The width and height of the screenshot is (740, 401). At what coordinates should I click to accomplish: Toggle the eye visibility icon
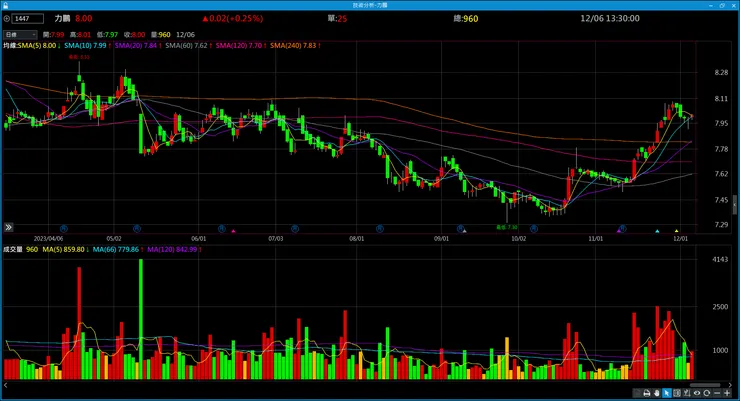point(697,393)
